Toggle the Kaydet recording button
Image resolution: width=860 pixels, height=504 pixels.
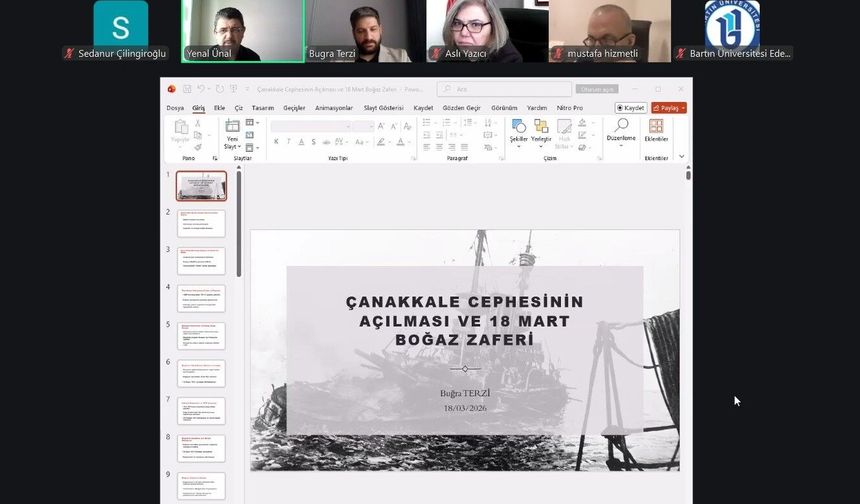631,107
